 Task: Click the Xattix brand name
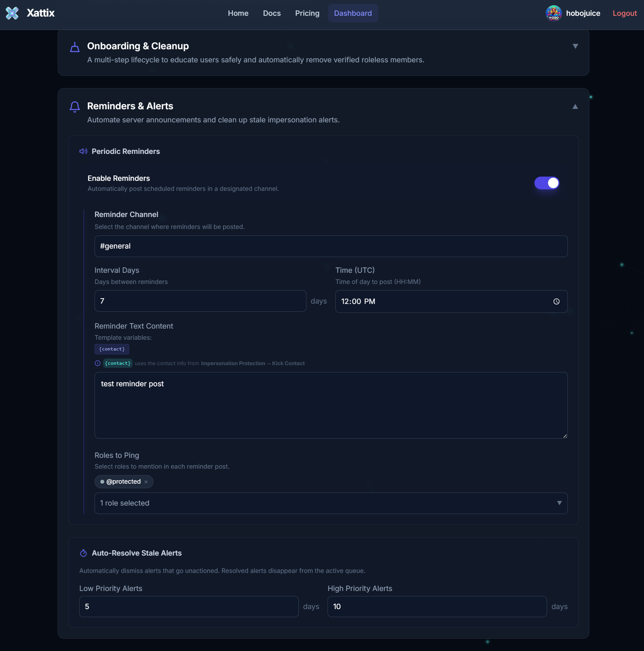tap(41, 13)
